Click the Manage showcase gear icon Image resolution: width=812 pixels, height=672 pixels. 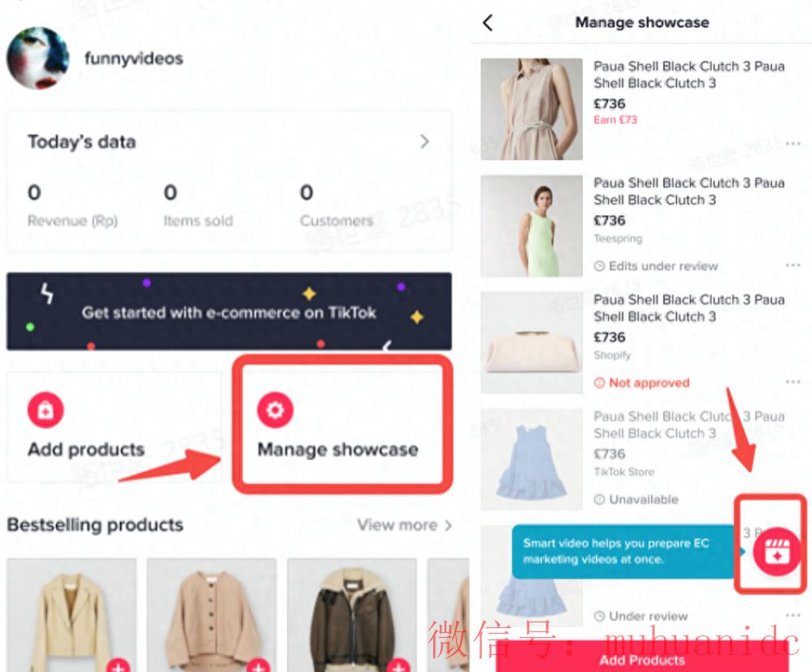275,410
